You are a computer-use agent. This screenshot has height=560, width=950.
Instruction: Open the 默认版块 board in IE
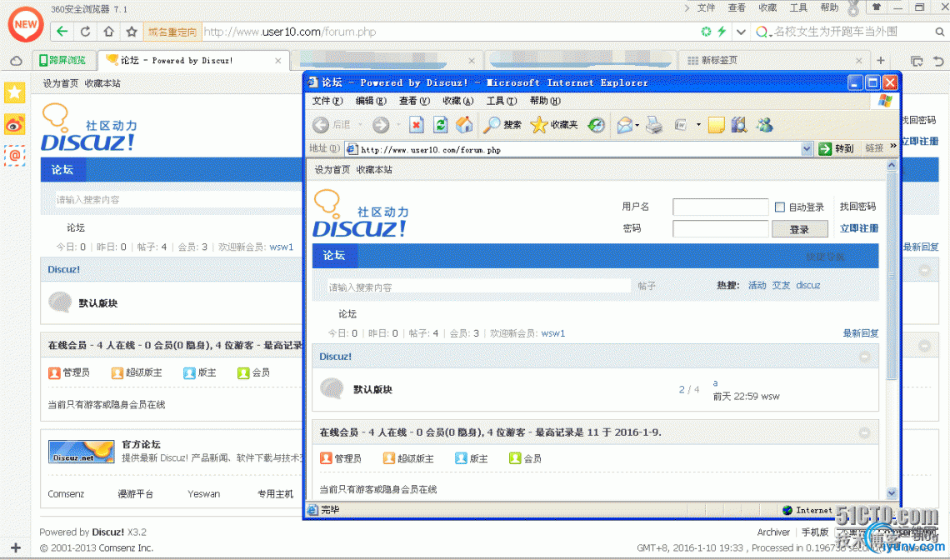coord(372,390)
